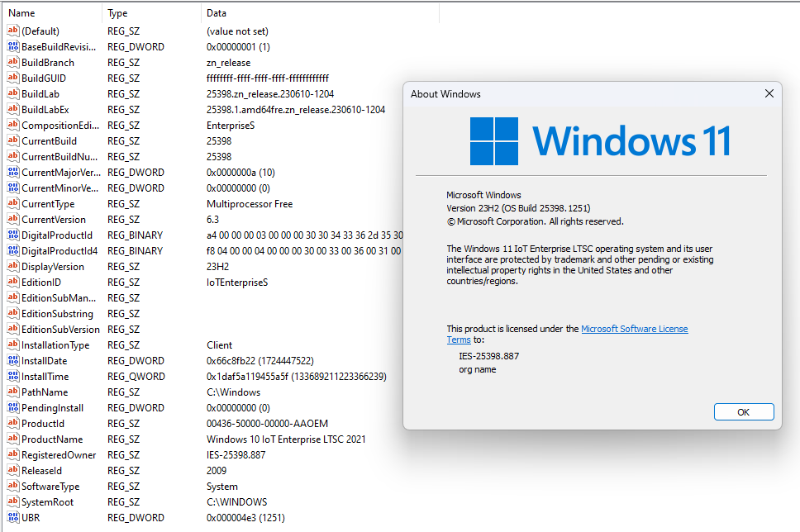
Task: Open the Microsoft Software License link
Action: coord(634,329)
